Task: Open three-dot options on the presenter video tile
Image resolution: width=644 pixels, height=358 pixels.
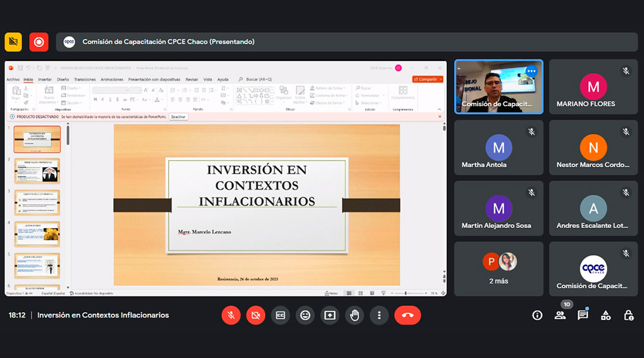Action: pos(531,71)
